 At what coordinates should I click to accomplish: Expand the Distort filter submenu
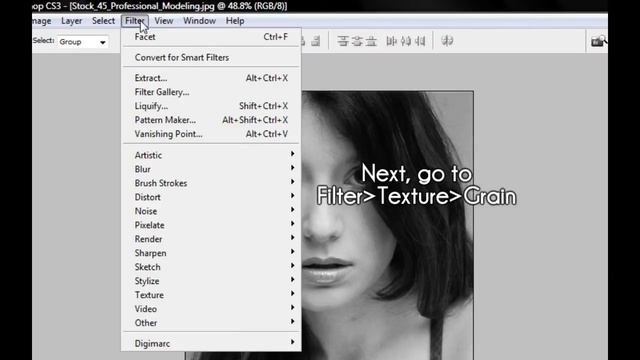211,197
